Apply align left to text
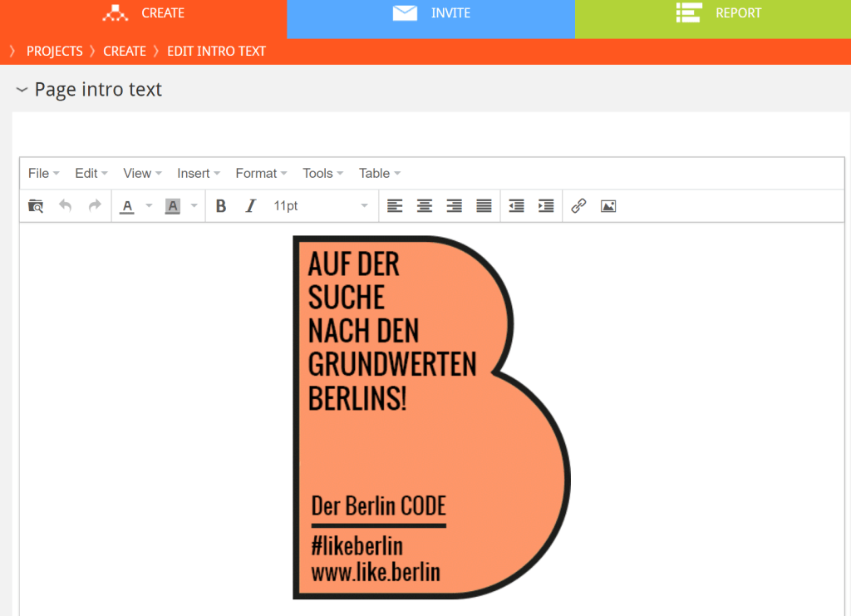 [395, 206]
